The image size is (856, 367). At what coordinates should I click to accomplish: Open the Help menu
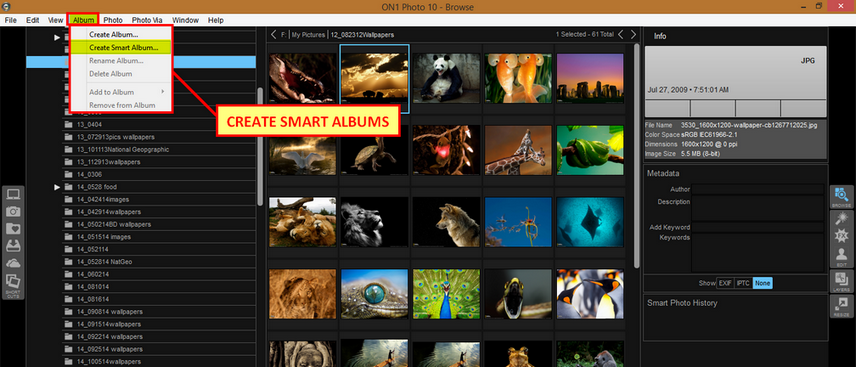pyautogui.click(x=216, y=20)
